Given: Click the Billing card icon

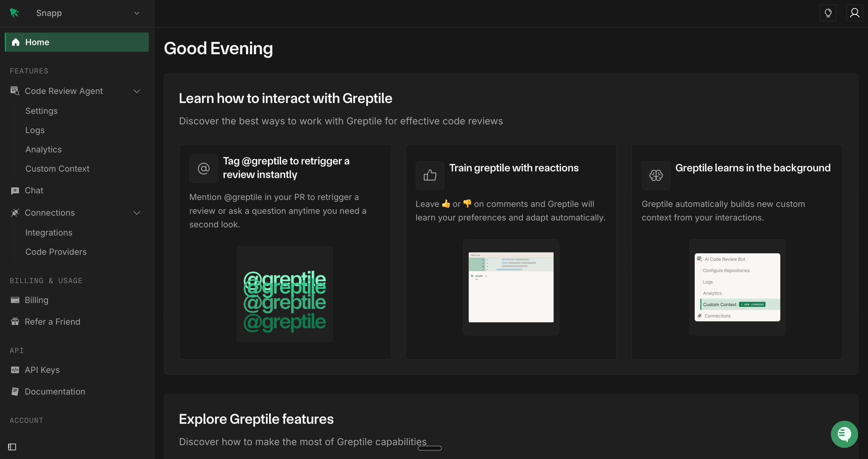Looking at the screenshot, I should 15,300.
